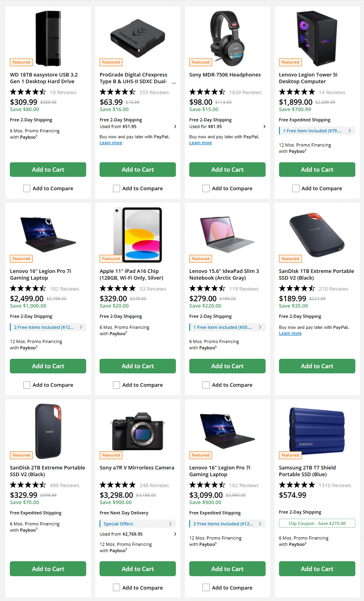View the 1639 Reviews for Sony MDR-7506
364x601 pixels.
[x=245, y=92]
